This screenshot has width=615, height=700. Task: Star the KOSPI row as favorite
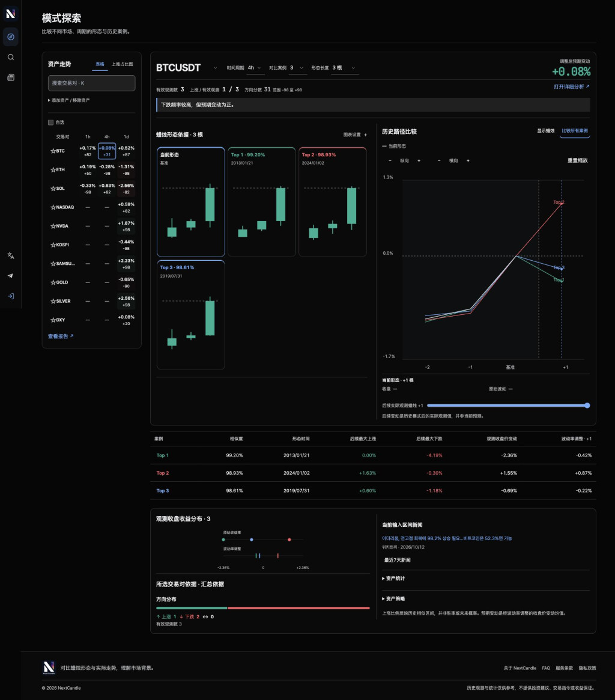pos(53,245)
